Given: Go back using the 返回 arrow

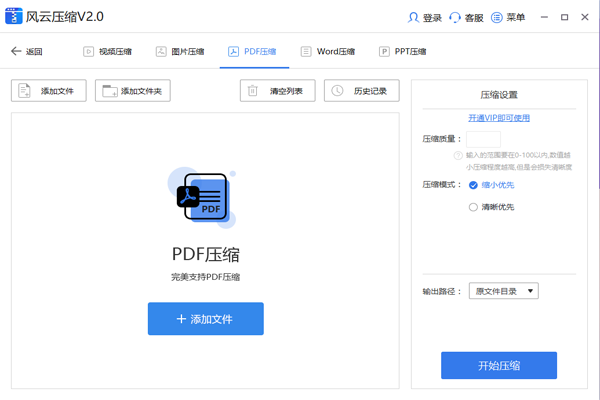Looking at the screenshot, I should coord(26,51).
